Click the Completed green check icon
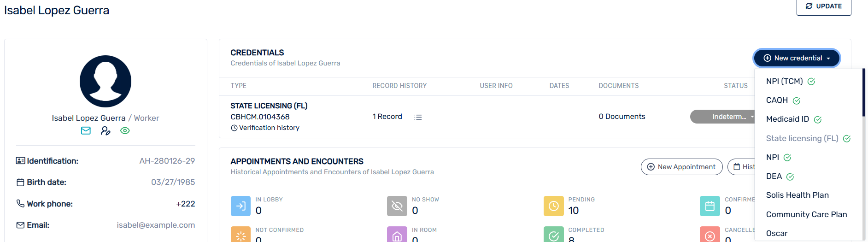The width and height of the screenshot is (868, 242). pyautogui.click(x=553, y=236)
